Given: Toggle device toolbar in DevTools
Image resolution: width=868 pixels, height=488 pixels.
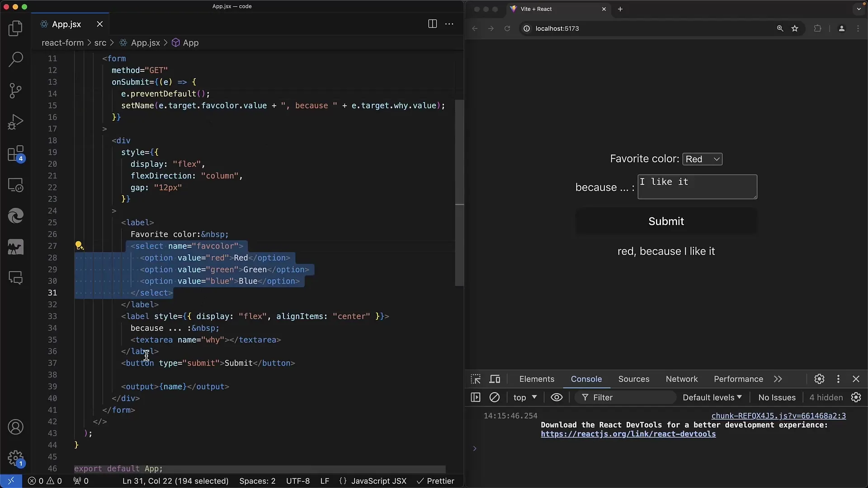Looking at the screenshot, I should [x=495, y=379].
